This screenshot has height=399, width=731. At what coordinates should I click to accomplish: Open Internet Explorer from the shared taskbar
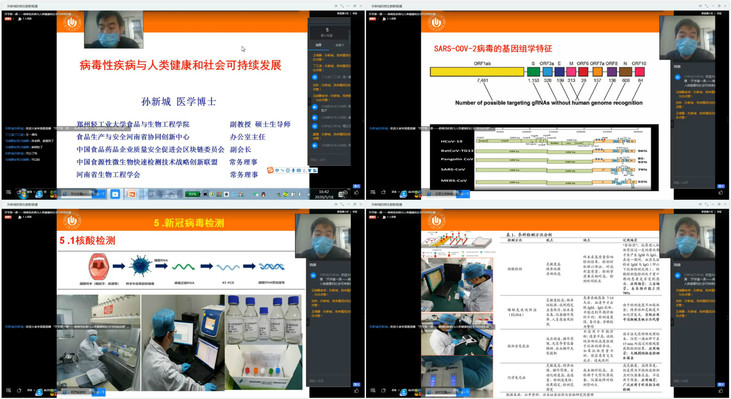click(40, 194)
